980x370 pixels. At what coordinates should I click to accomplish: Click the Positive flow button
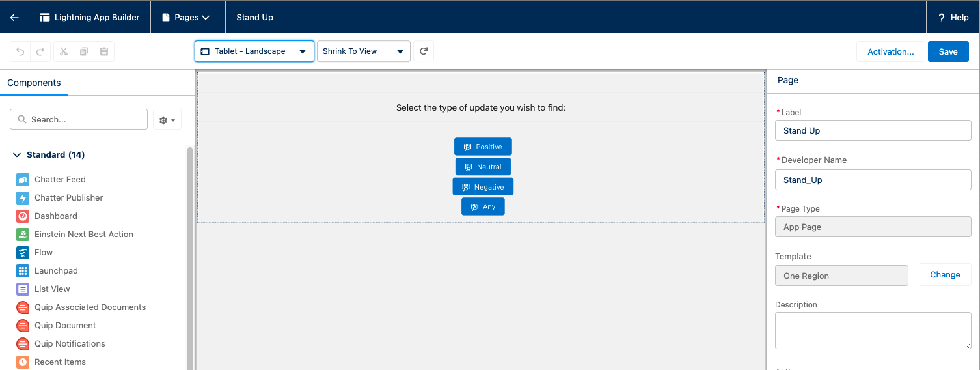[x=483, y=147]
